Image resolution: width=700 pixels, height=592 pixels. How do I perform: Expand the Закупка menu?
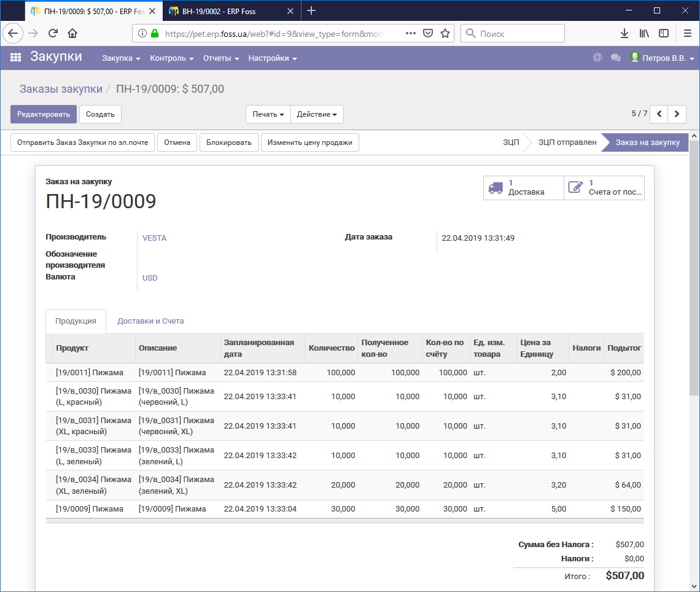point(121,58)
